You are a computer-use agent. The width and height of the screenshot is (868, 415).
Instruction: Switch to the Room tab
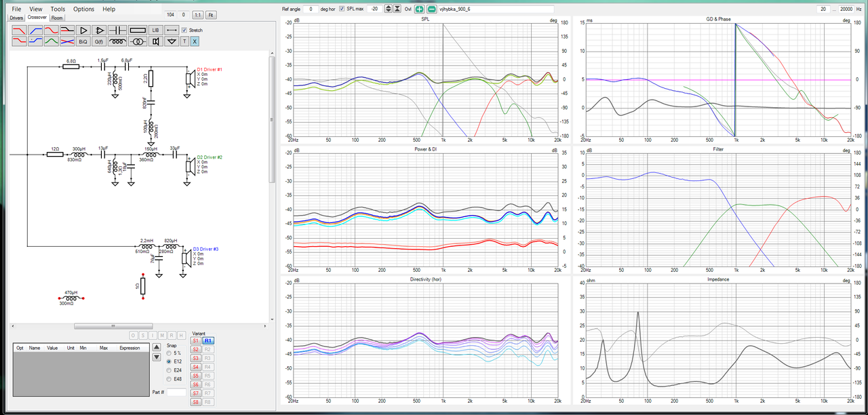pos(57,18)
